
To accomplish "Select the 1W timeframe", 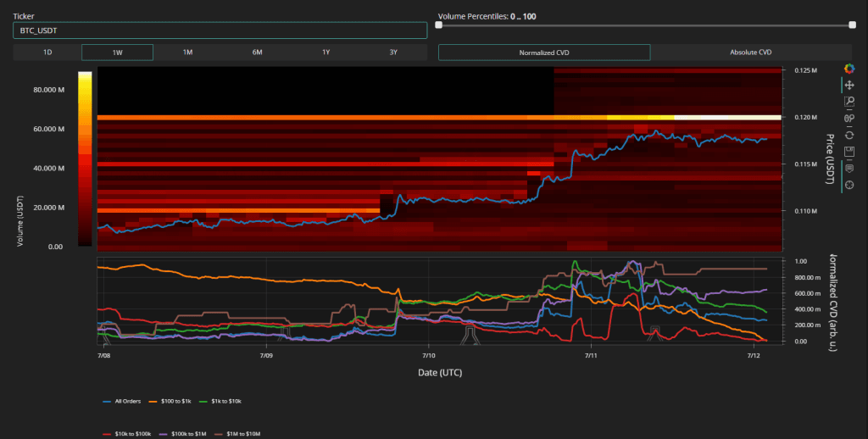I will pos(117,52).
